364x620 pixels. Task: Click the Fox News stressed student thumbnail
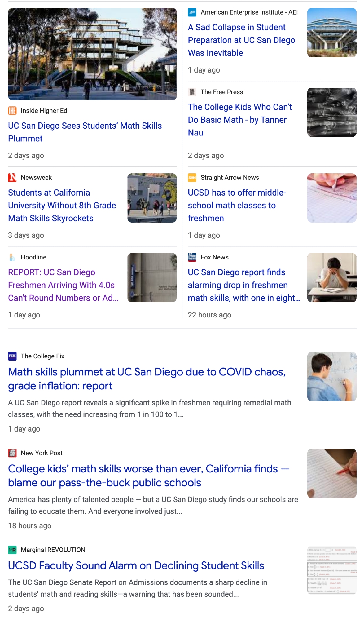click(x=332, y=277)
